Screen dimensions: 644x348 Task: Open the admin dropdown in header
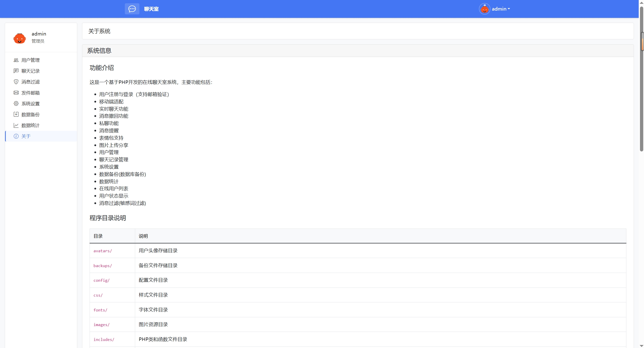coord(501,9)
